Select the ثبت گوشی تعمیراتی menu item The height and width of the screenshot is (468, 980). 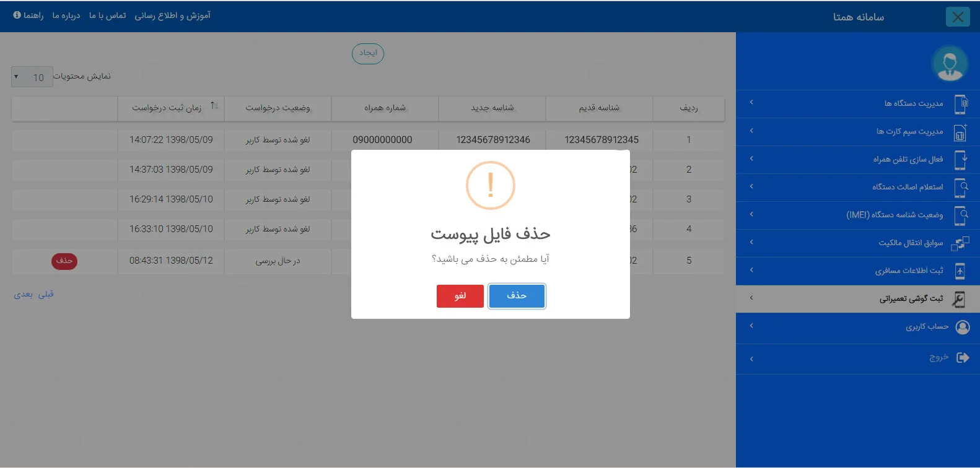[858, 299]
